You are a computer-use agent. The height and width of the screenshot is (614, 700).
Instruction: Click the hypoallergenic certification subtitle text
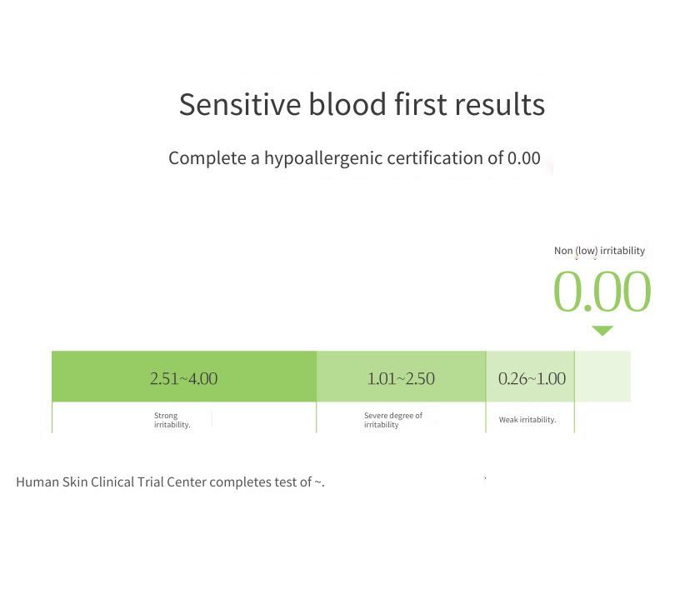354,159
